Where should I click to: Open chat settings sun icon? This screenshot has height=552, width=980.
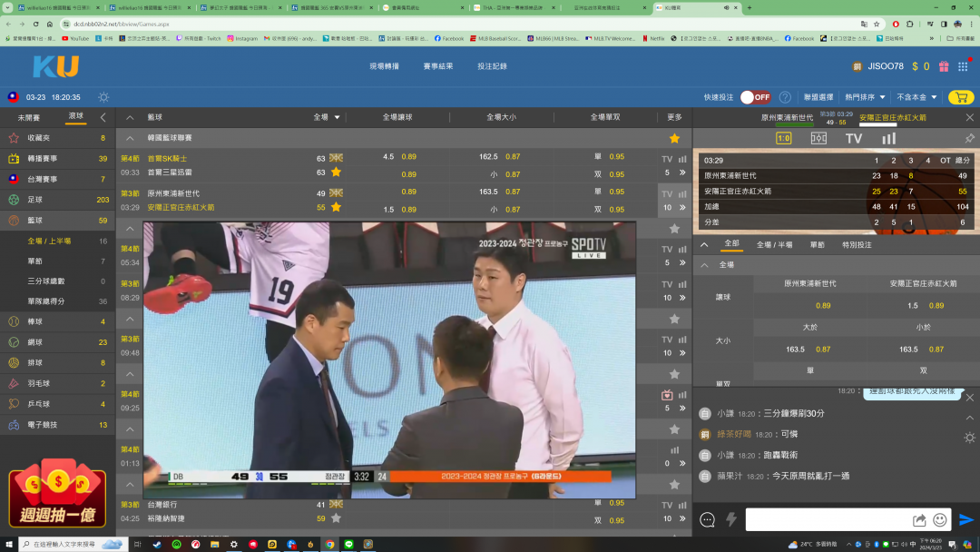point(969,438)
